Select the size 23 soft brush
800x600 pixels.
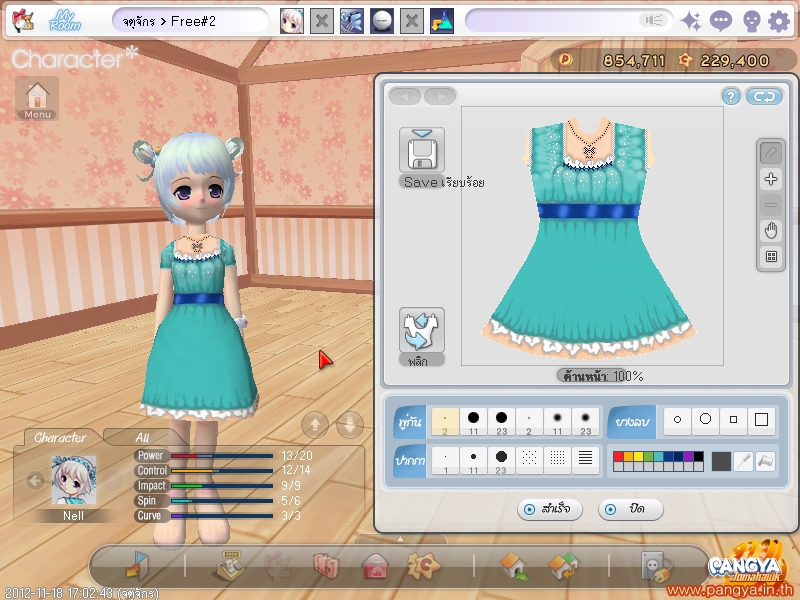(585, 421)
